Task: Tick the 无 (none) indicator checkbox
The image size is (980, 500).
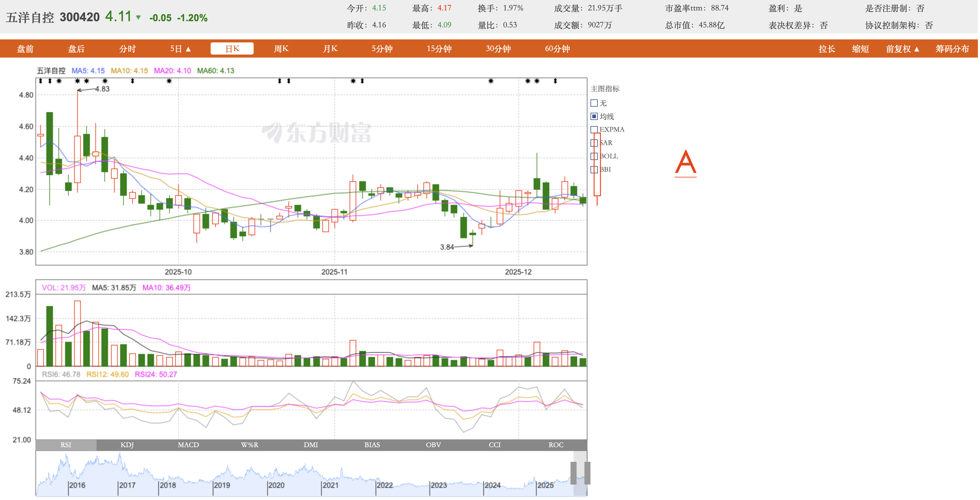Action: point(594,103)
